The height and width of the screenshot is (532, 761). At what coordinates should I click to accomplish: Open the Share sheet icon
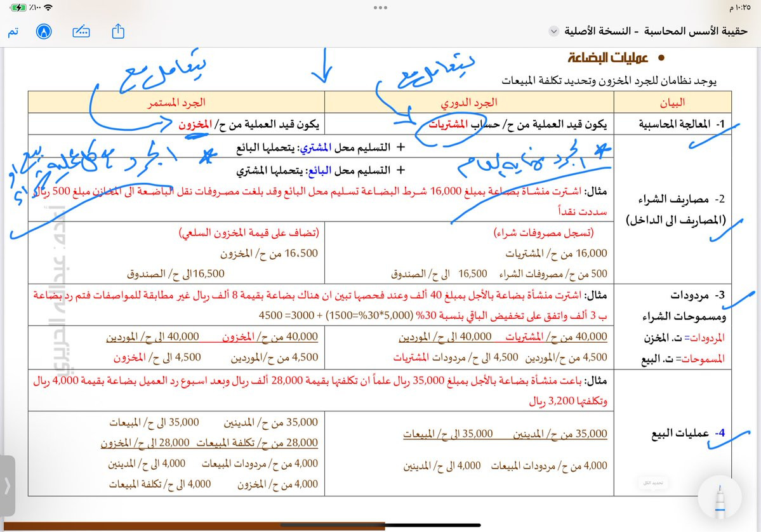[x=118, y=32]
